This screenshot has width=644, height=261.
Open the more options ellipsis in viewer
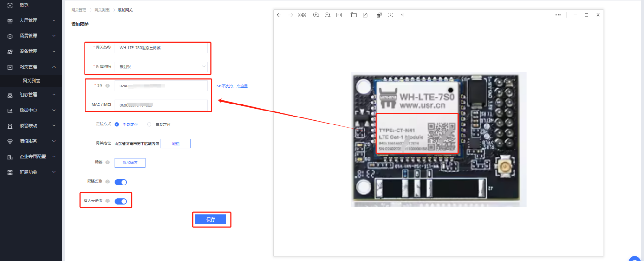point(558,15)
